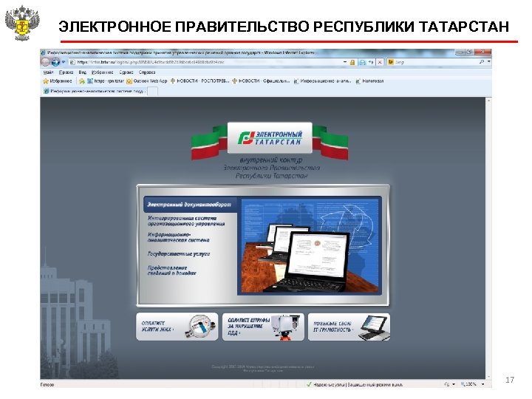Open Информационно-аналит favorite link
Viewport: 532px width, 399px height.
point(322,81)
